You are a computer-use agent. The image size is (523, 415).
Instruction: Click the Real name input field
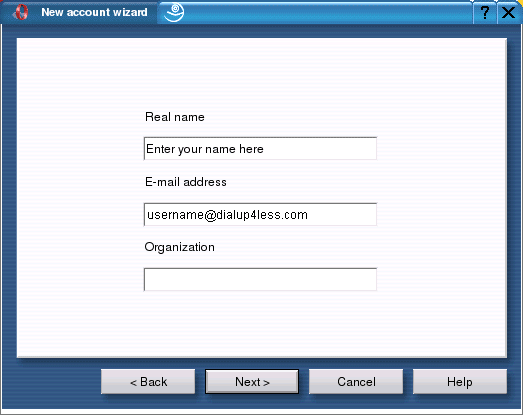click(x=260, y=148)
